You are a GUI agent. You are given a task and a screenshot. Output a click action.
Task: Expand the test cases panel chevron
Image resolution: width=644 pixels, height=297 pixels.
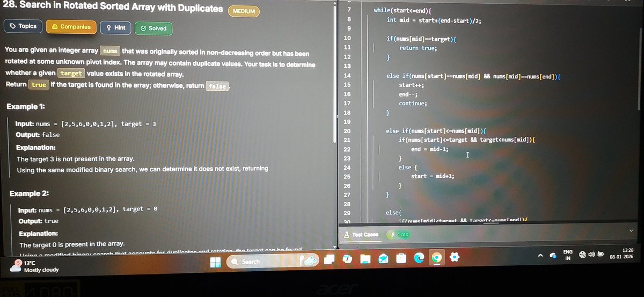coord(631,230)
